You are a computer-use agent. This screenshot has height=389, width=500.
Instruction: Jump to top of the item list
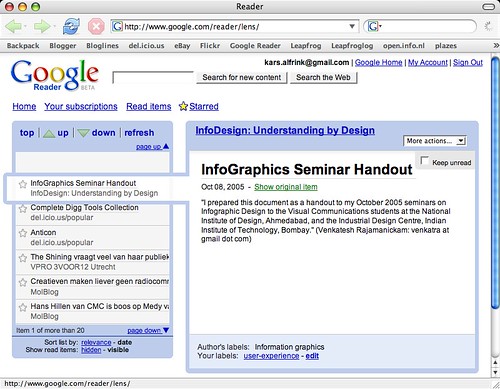point(27,133)
